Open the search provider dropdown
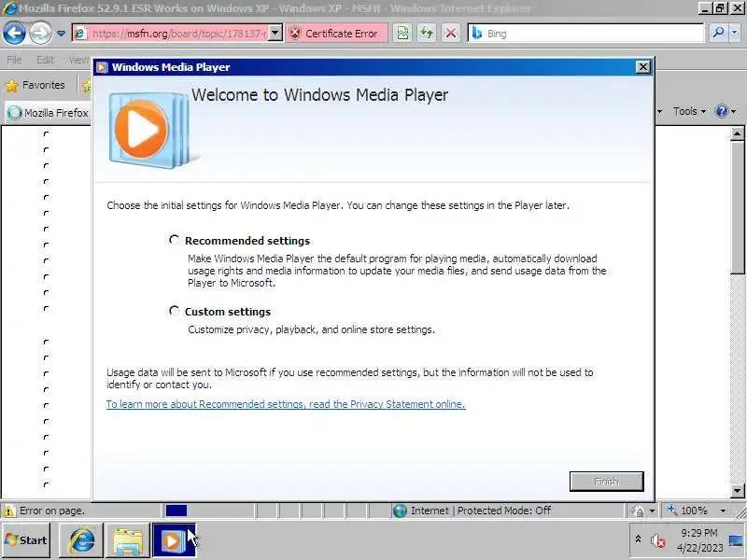 coord(734,33)
